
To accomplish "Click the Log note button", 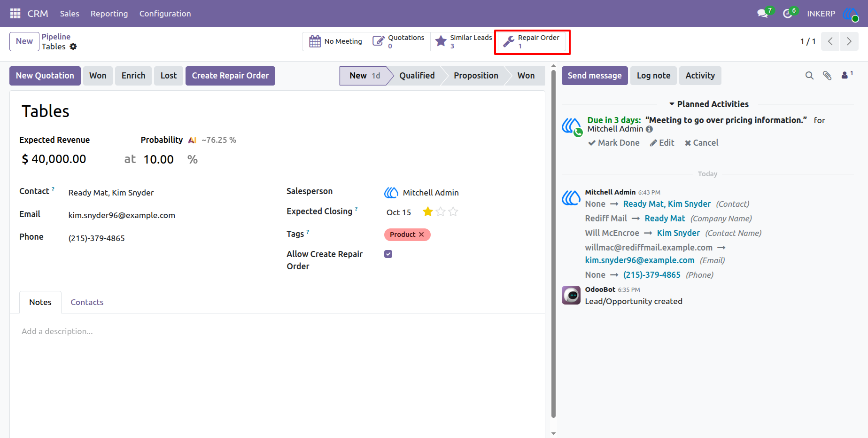I will pyautogui.click(x=653, y=76).
